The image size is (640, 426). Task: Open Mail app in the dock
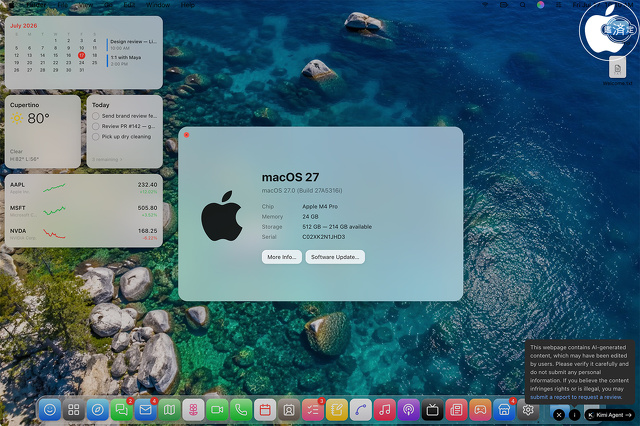tap(145, 409)
